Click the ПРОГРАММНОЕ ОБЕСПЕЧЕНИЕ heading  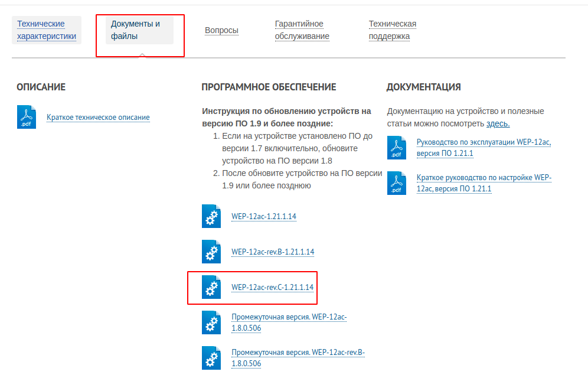(x=269, y=87)
